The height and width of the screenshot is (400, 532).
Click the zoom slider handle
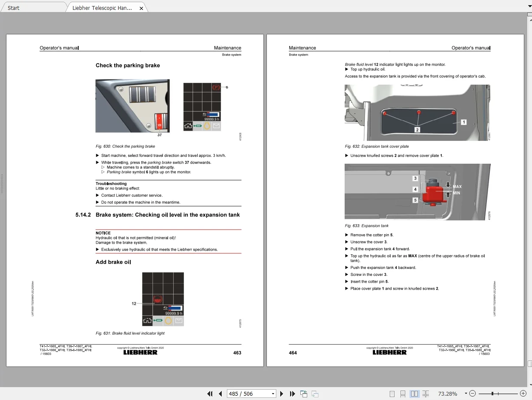[x=492, y=394]
